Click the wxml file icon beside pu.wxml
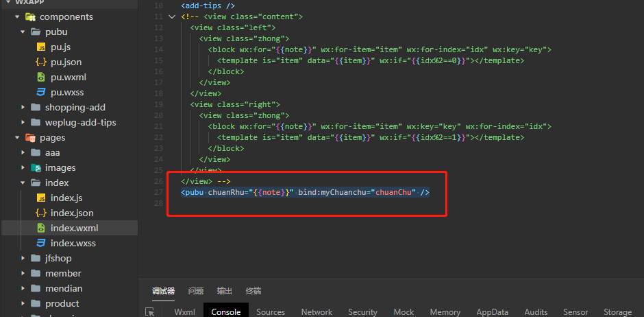The width and height of the screenshot is (644, 317). 41,78
